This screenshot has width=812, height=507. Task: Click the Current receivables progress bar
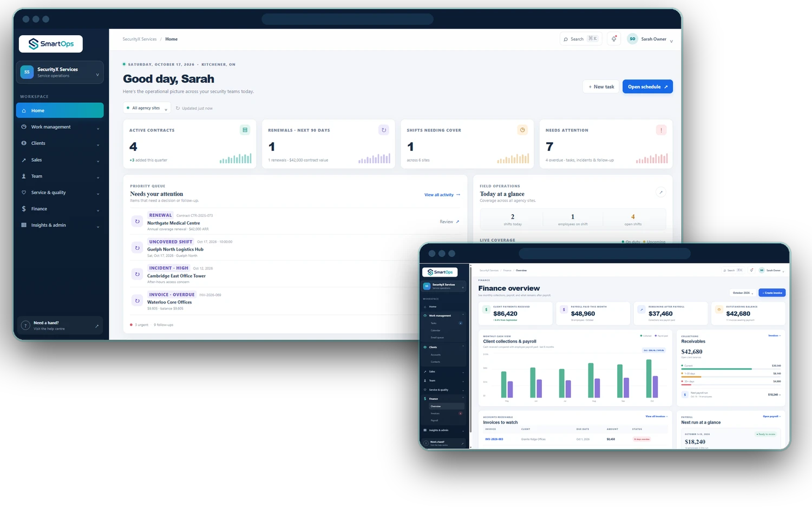(x=731, y=369)
